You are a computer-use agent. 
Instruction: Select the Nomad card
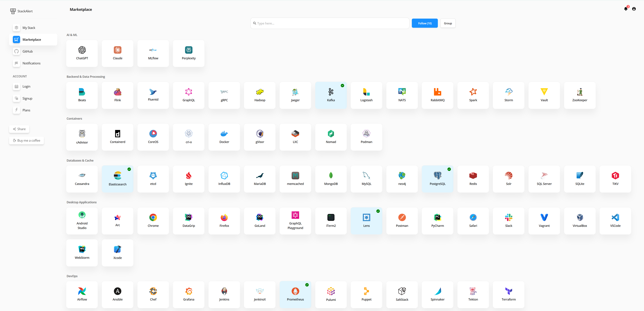click(331, 137)
